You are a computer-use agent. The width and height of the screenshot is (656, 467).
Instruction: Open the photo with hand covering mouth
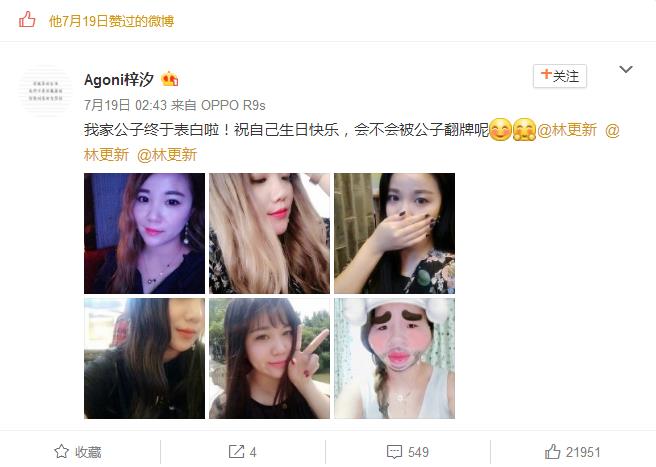(x=395, y=234)
